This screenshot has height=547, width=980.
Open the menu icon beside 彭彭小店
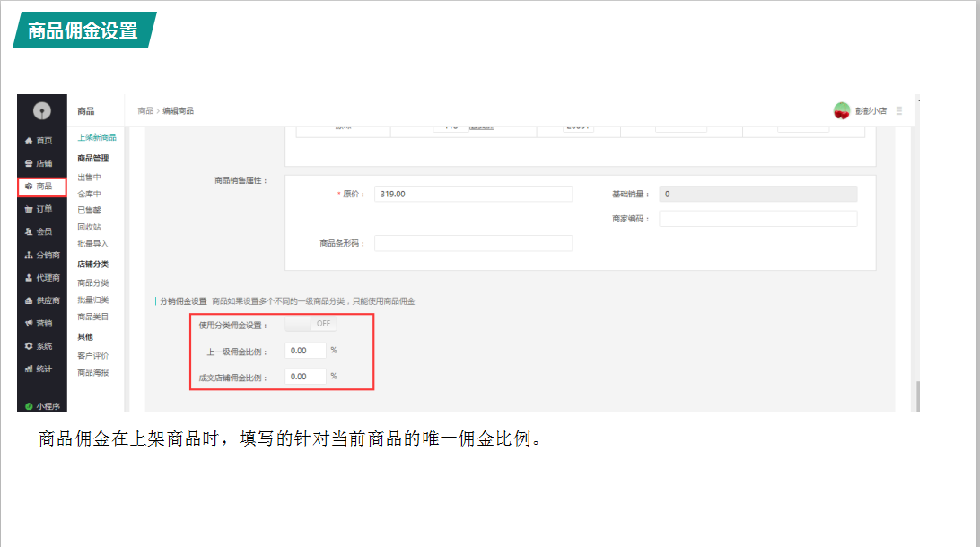(899, 111)
